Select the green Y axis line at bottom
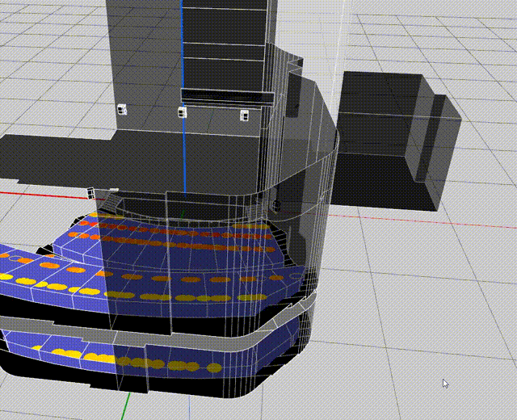 tap(128, 406)
